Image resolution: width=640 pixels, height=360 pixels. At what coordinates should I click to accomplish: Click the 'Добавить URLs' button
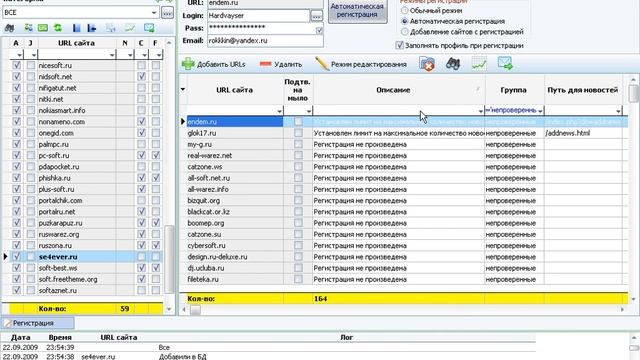[x=213, y=64]
